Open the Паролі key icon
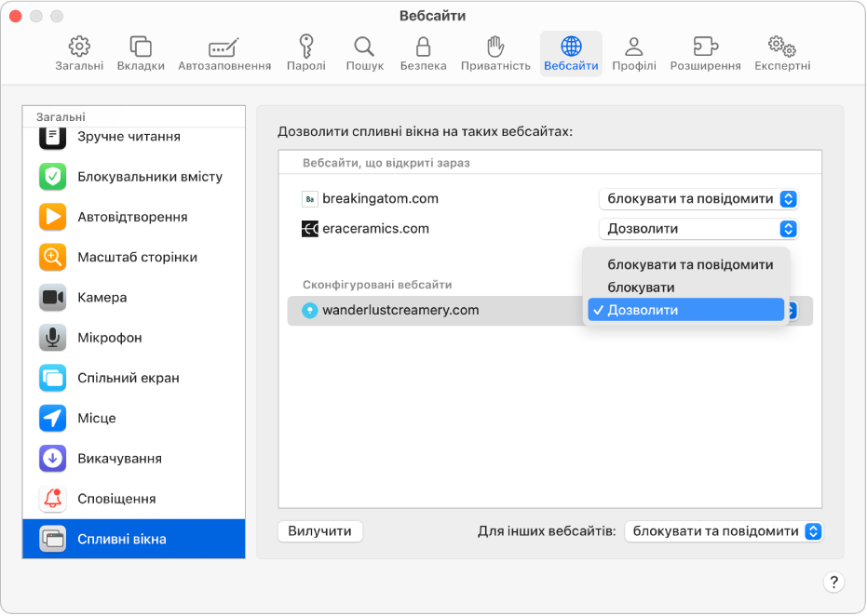 point(305,47)
